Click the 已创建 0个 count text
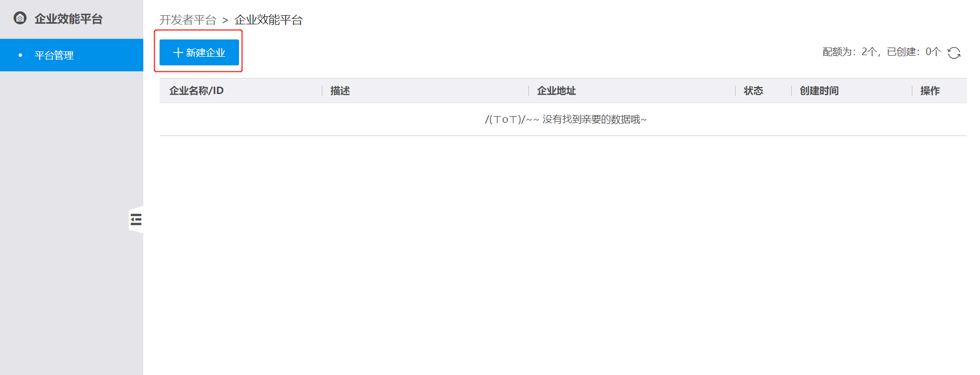The image size is (980, 375). click(913, 52)
